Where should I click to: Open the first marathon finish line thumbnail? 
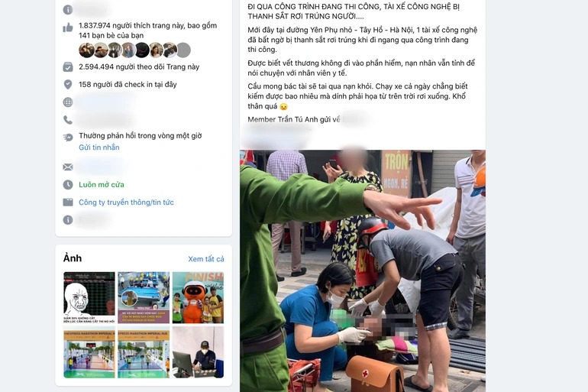click(x=89, y=352)
